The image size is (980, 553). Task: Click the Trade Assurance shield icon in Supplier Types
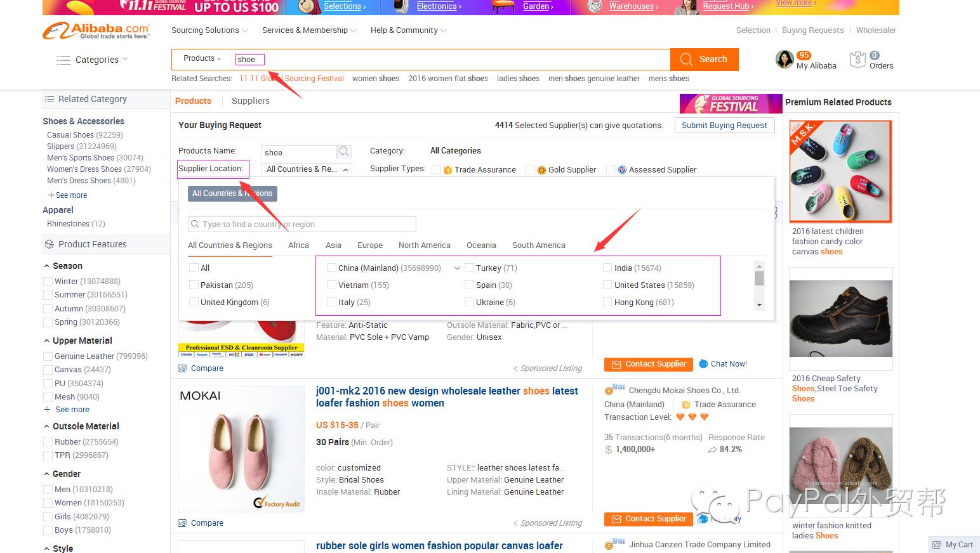pos(447,170)
